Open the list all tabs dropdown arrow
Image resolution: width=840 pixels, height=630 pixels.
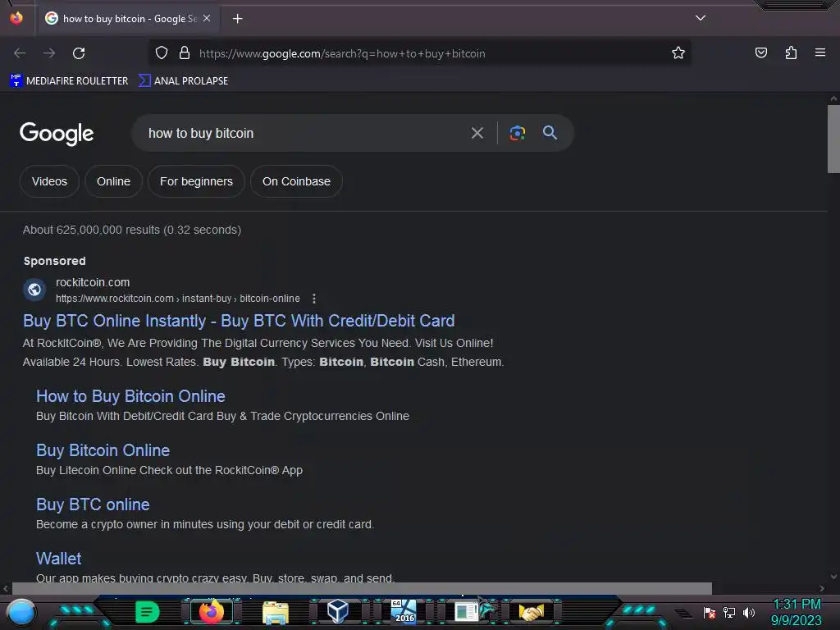click(x=701, y=18)
